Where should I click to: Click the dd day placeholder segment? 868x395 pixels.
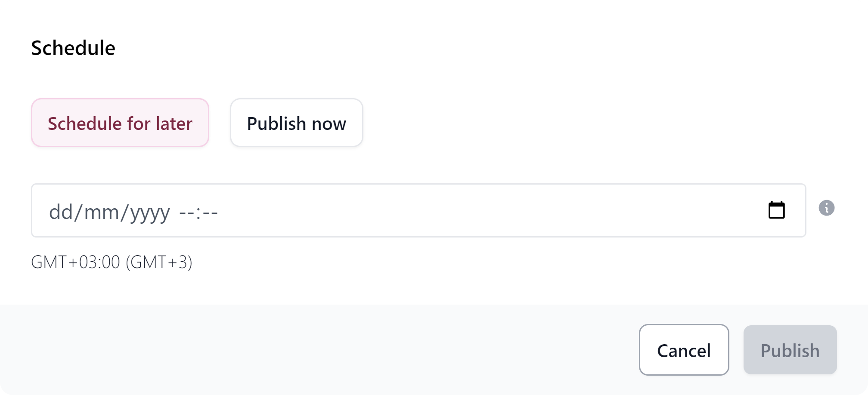tap(61, 211)
